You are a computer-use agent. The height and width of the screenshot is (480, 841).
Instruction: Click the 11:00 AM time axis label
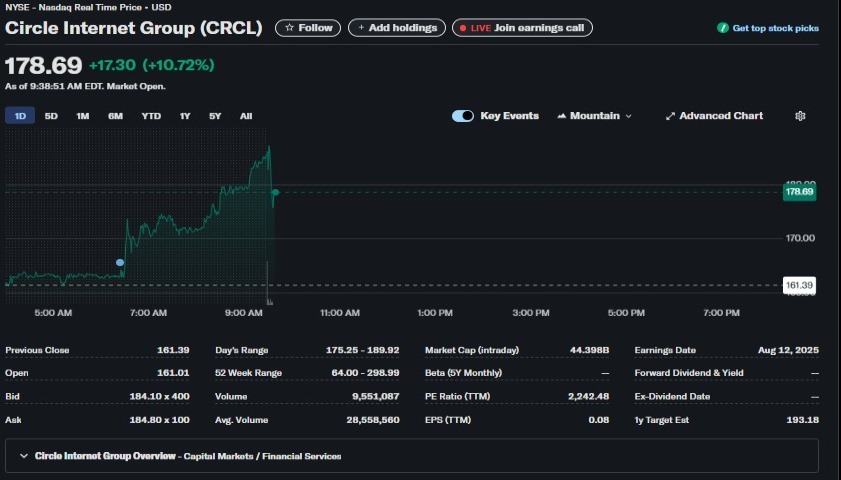(340, 313)
